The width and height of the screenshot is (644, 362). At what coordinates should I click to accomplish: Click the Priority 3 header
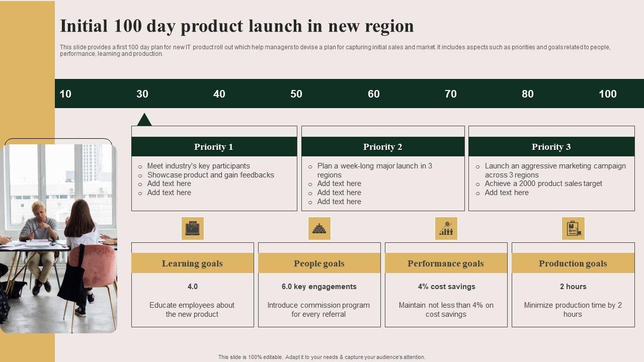[551, 147]
